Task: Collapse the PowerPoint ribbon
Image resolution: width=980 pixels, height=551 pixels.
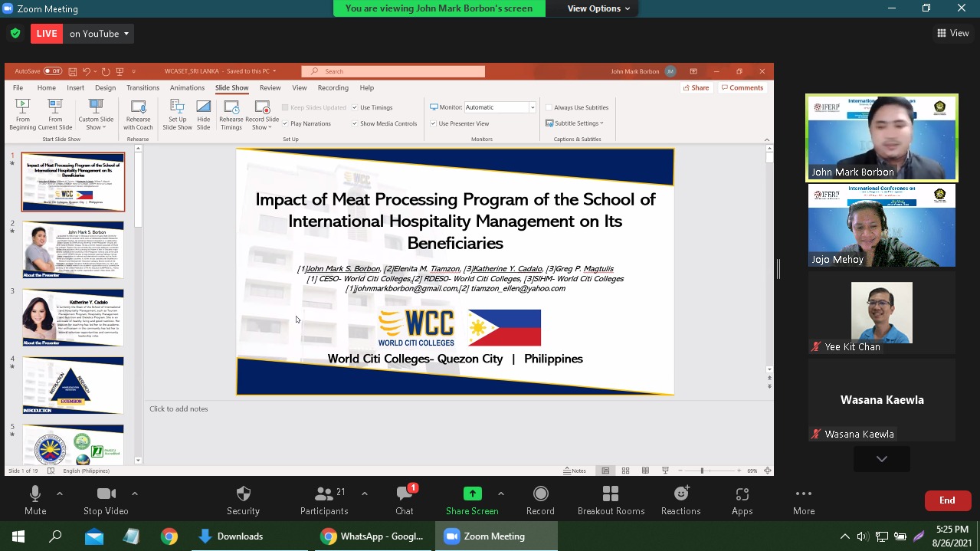Action: [767, 139]
